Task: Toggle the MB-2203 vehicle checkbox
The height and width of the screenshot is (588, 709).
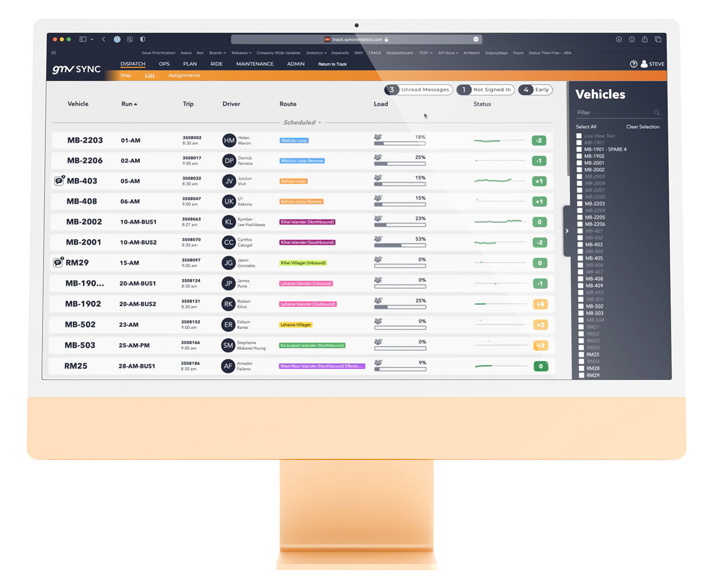Action: [x=579, y=204]
